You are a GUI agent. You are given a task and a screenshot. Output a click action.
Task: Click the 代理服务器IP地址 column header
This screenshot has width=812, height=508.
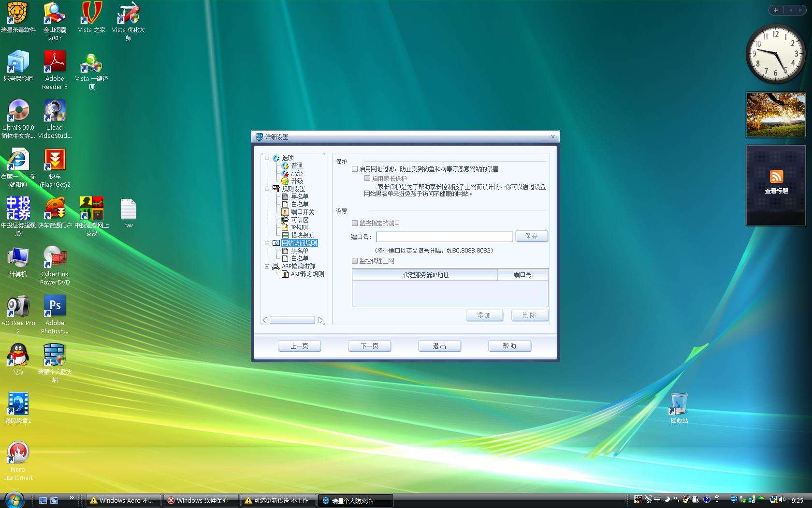(425, 275)
